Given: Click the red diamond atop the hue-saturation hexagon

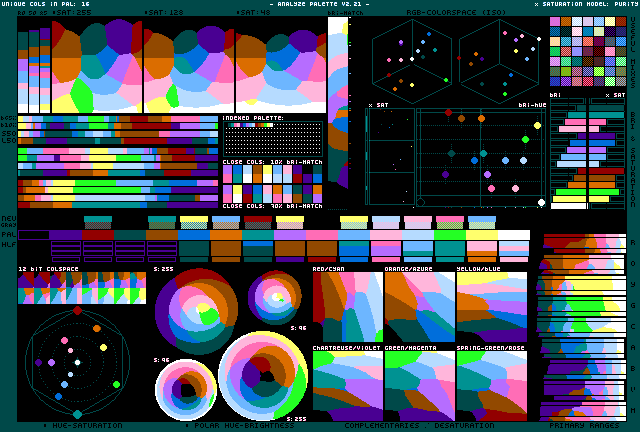Looking at the screenshot, I should pyautogui.click(x=78, y=311).
